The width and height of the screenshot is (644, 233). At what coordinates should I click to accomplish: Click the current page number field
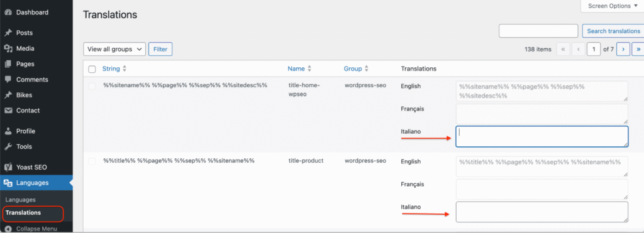pyautogui.click(x=594, y=49)
